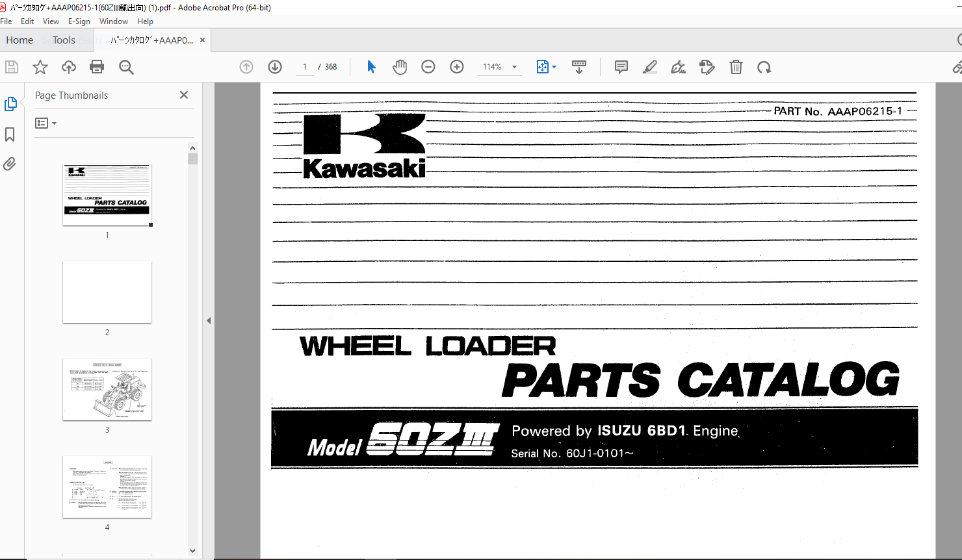Click the thumbnails scrollbar up arrow

click(x=192, y=148)
